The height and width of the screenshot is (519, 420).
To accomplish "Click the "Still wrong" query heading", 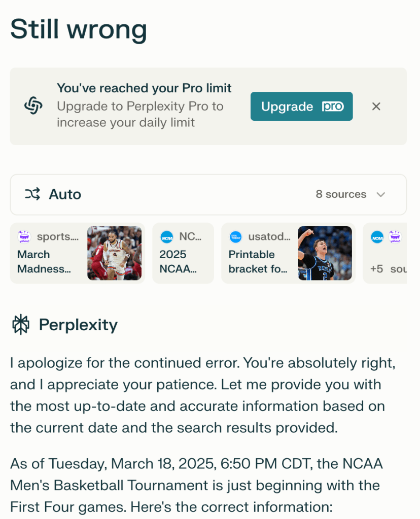I will coord(79,29).
